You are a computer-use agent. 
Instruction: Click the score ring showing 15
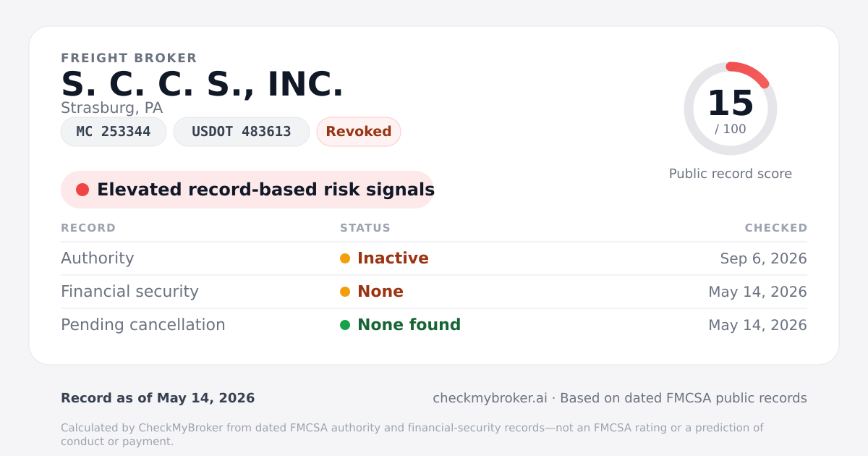(731, 109)
